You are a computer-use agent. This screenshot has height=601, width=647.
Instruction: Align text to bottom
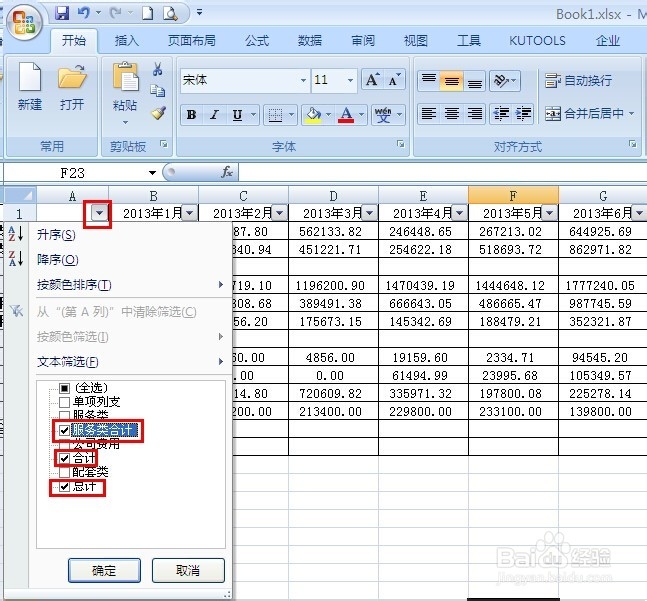click(x=475, y=80)
